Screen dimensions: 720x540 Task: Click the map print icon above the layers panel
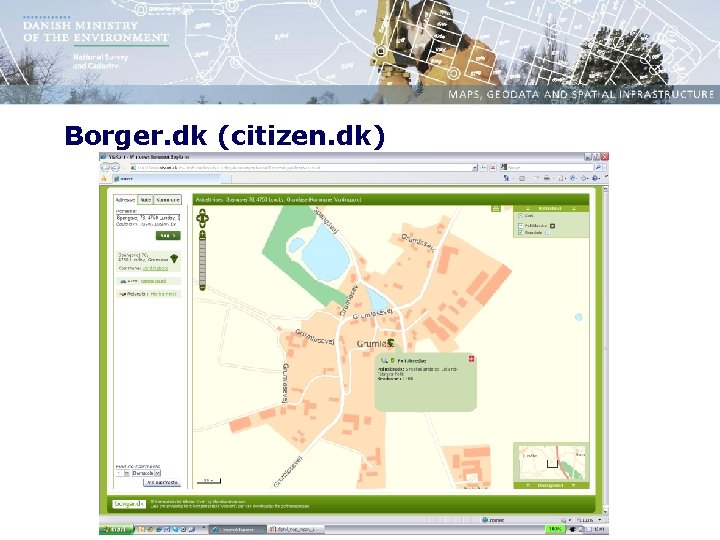(496, 209)
